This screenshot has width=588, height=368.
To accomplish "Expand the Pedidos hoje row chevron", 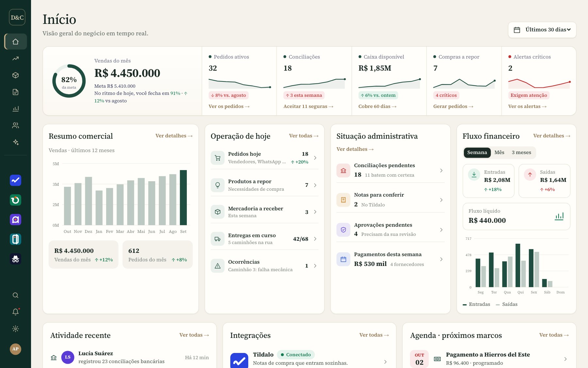I will [x=315, y=158].
